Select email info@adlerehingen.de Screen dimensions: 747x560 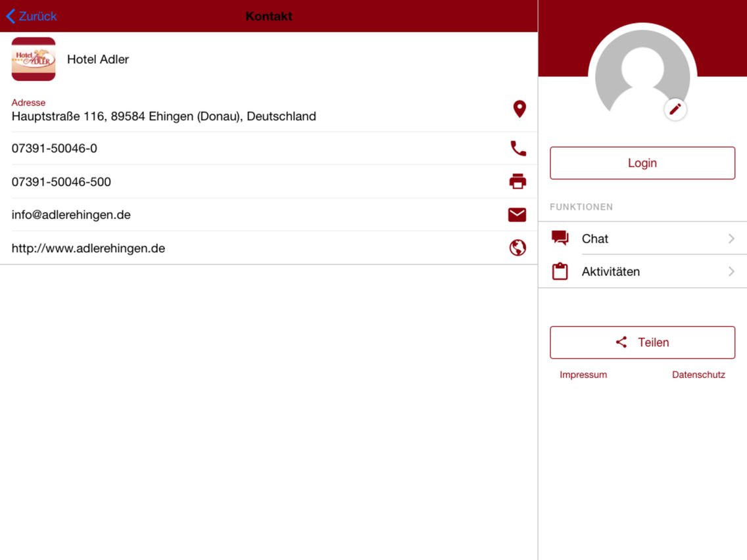tap(71, 215)
